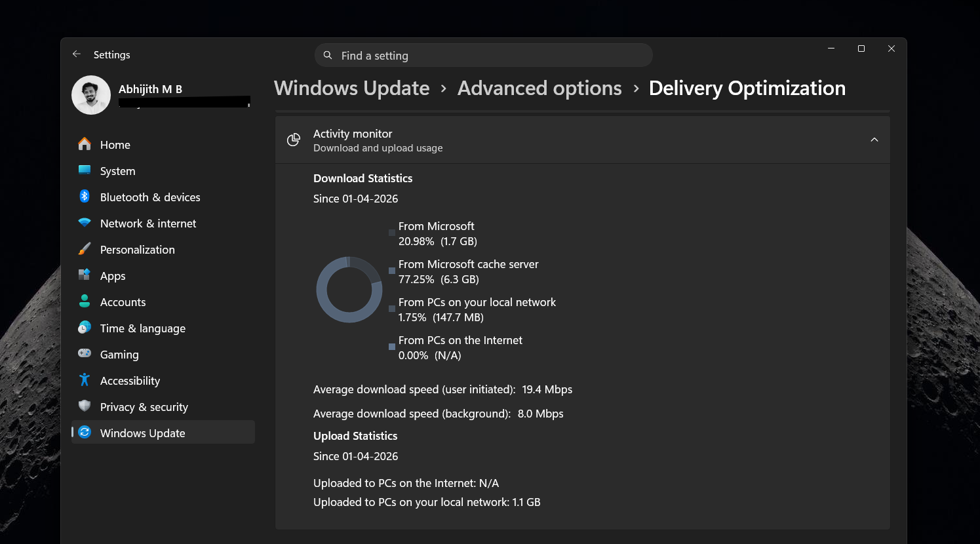This screenshot has width=980, height=544.
Task: Open System settings via its monitor icon
Action: click(x=85, y=170)
